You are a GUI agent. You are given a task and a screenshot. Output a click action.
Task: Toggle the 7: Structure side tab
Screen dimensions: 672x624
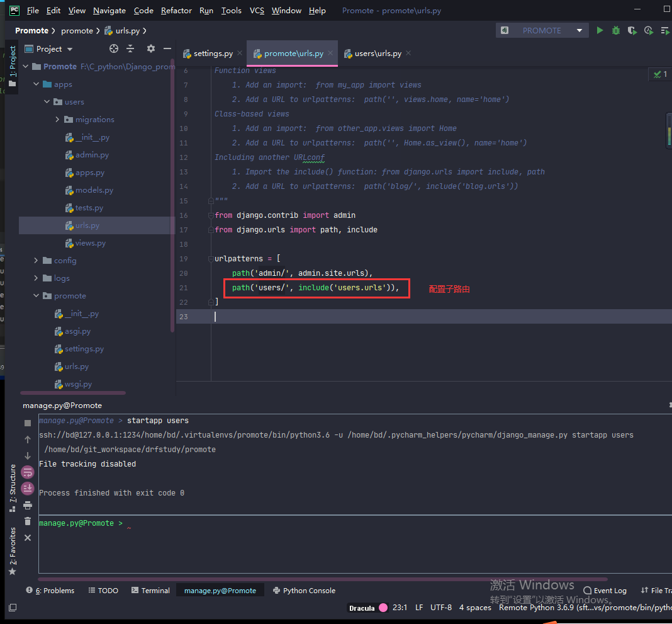(13, 487)
